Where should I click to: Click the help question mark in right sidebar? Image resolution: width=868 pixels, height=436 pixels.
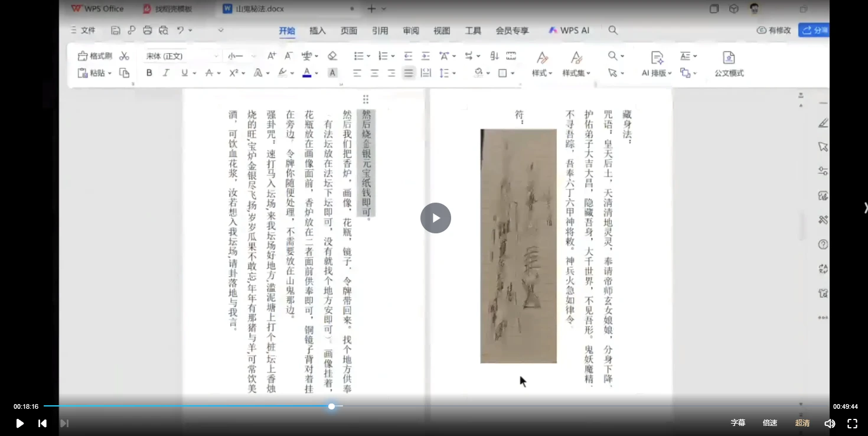pyautogui.click(x=823, y=244)
